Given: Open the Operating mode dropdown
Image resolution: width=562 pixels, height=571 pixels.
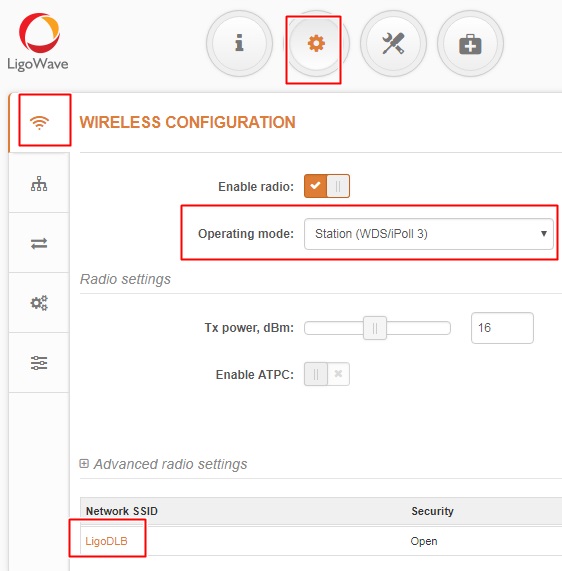Looking at the screenshot, I should [x=429, y=234].
